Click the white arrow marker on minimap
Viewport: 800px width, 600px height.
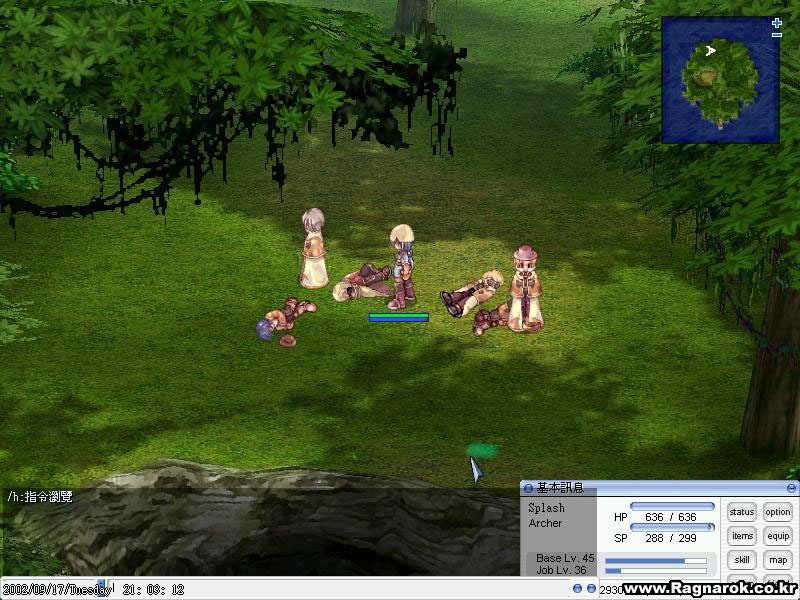click(x=710, y=51)
